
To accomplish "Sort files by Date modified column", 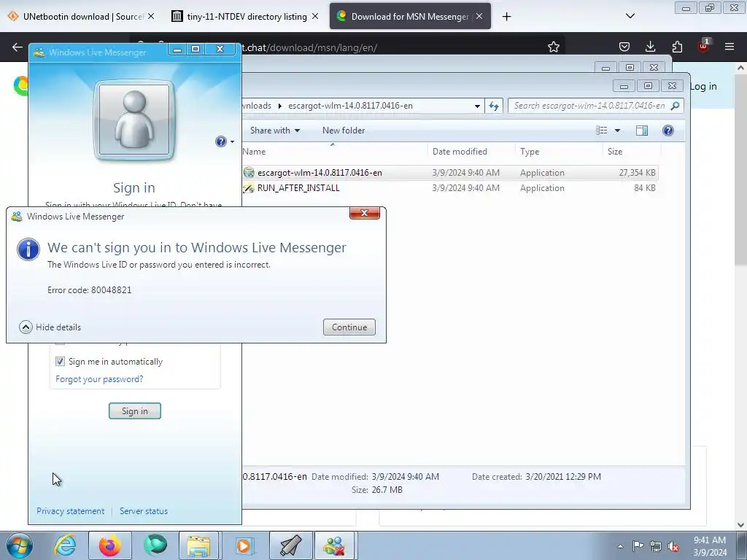I will pyautogui.click(x=460, y=152).
